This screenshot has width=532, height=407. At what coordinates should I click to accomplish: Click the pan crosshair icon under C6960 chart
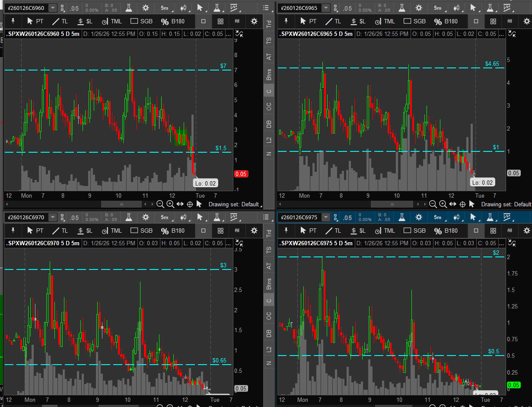click(x=189, y=204)
